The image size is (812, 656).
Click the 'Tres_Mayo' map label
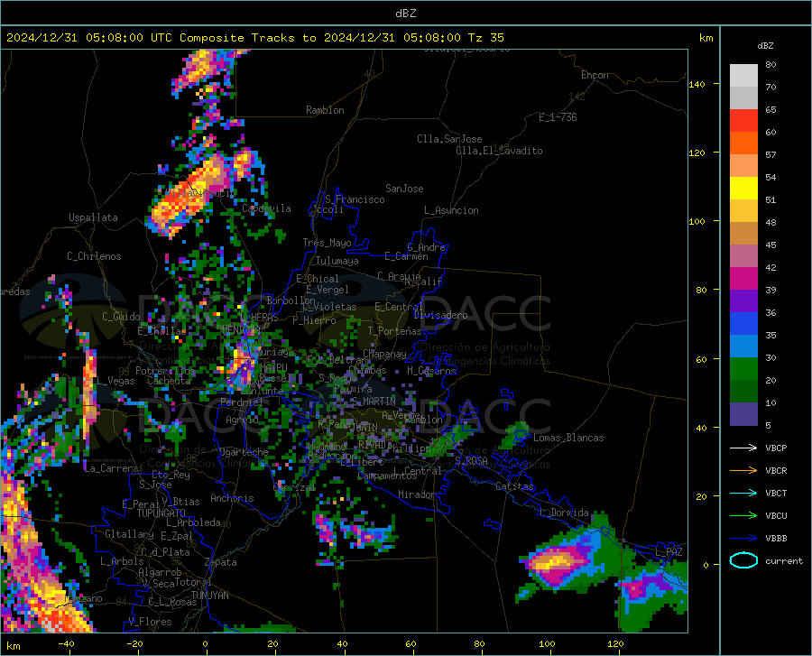click(327, 243)
